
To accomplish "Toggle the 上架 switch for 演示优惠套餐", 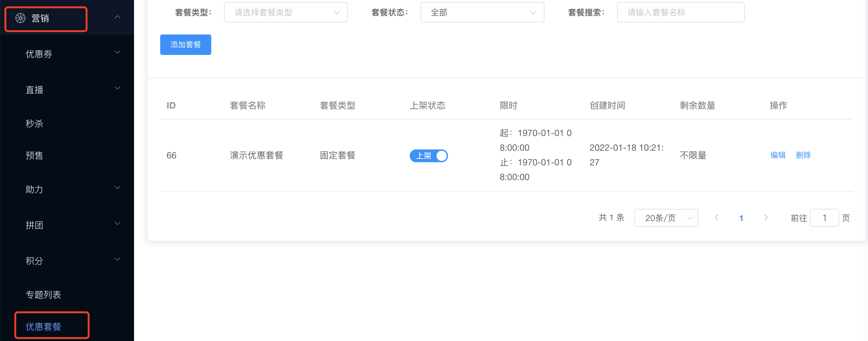I will pyautogui.click(x=429, y=156).
